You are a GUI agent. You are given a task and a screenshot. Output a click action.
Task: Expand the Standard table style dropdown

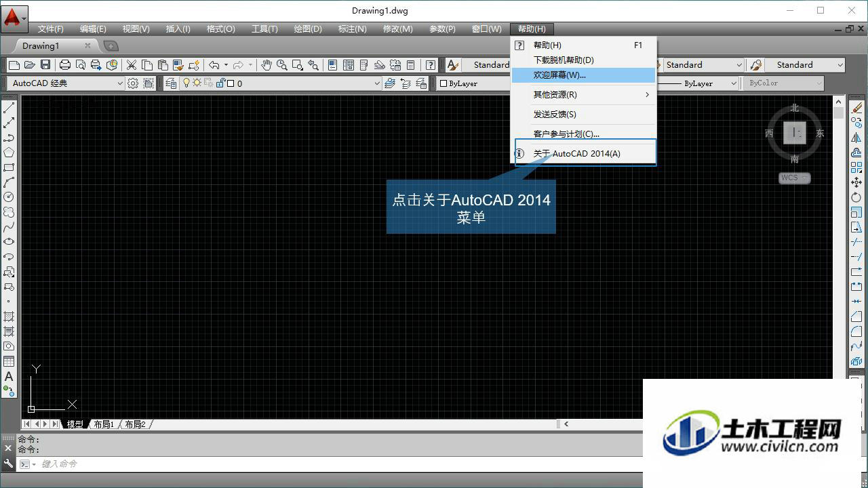[x=739, y=65]
